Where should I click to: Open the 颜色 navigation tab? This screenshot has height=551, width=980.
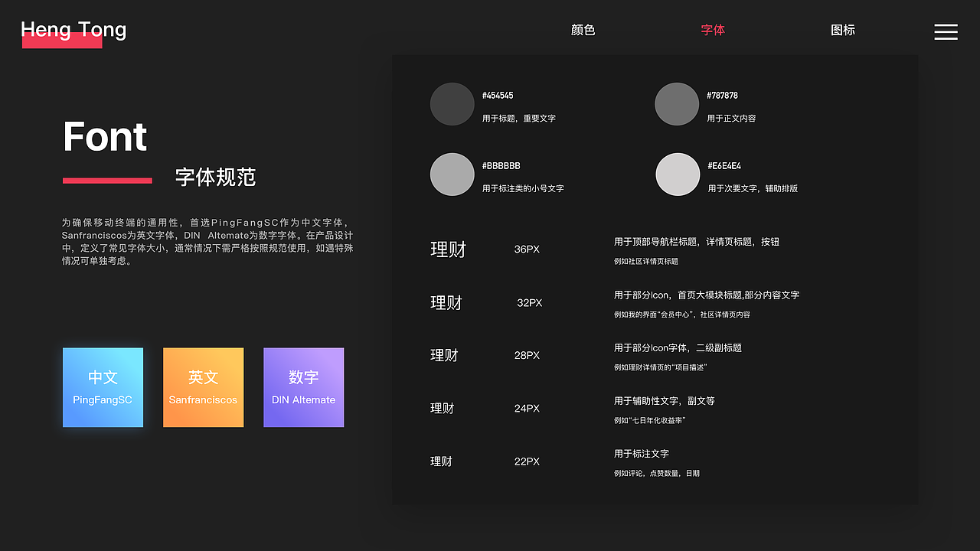coord(583,31)
